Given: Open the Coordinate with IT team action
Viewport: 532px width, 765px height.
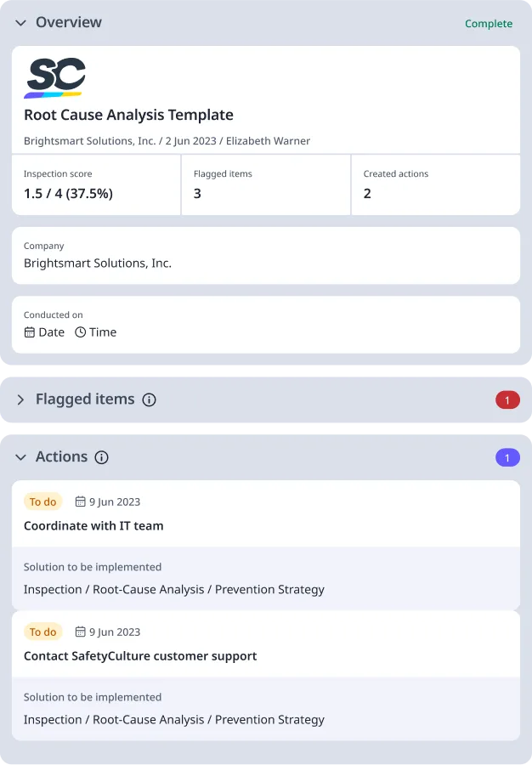Looking at the screenshot, I should coord(93,525).
